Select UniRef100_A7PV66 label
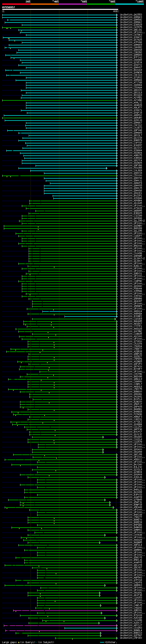This screenshot has width=146, height=644. (131, 42)
